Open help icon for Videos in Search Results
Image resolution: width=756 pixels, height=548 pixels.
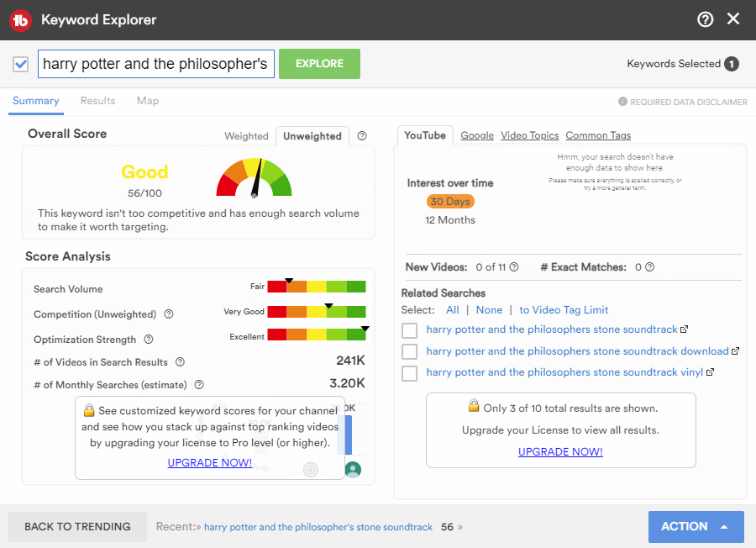pos(180,361)
